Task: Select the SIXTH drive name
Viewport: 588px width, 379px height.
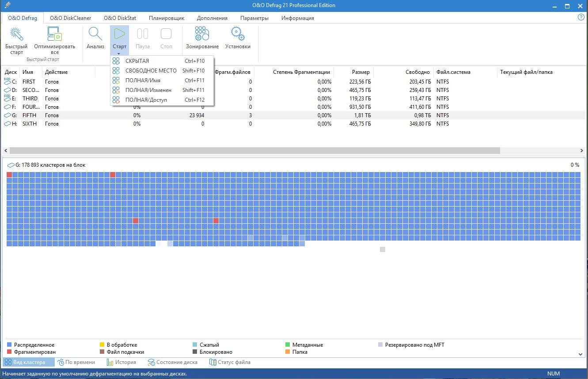Action: [x=30, y=124]
